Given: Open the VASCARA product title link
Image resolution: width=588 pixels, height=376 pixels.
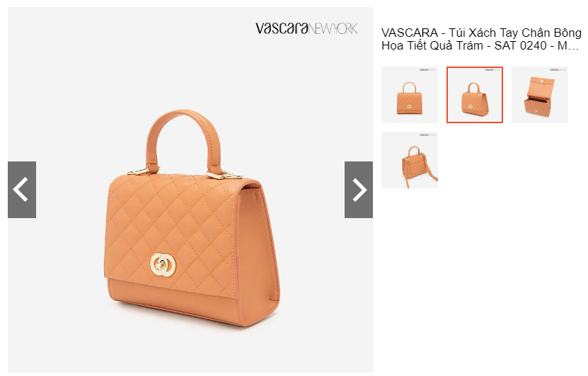Looking at the screenshot, I should (481, 39).
